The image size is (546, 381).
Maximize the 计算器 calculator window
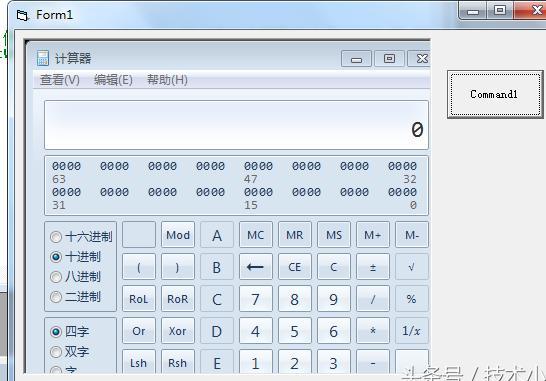click(389, 59)
